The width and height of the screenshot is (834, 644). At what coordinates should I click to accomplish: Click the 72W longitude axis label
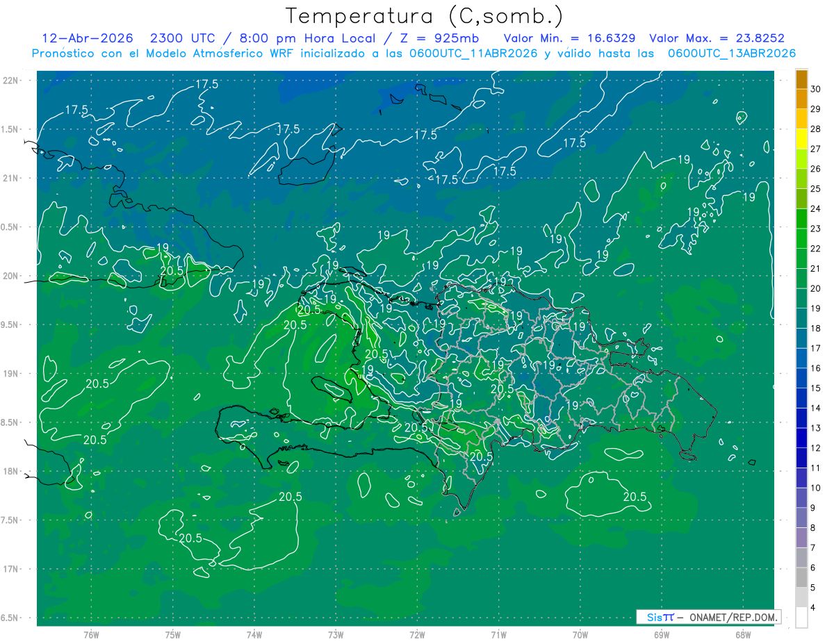[417, 634]
